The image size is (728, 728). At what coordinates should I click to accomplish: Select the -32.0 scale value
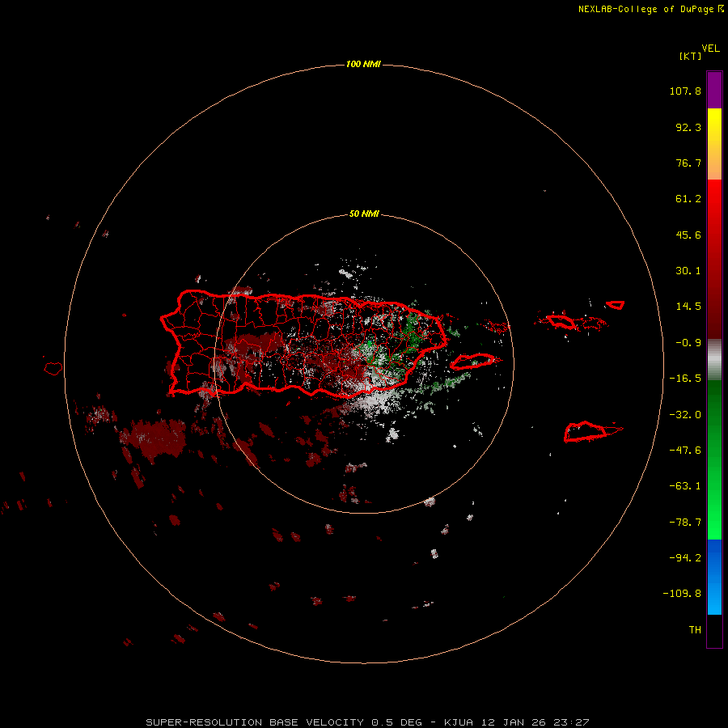point(685,415)
